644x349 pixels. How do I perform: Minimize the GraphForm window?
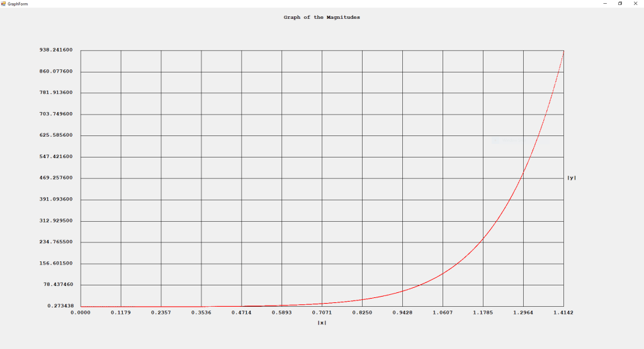pyautogui.click(x=605, y=4)
